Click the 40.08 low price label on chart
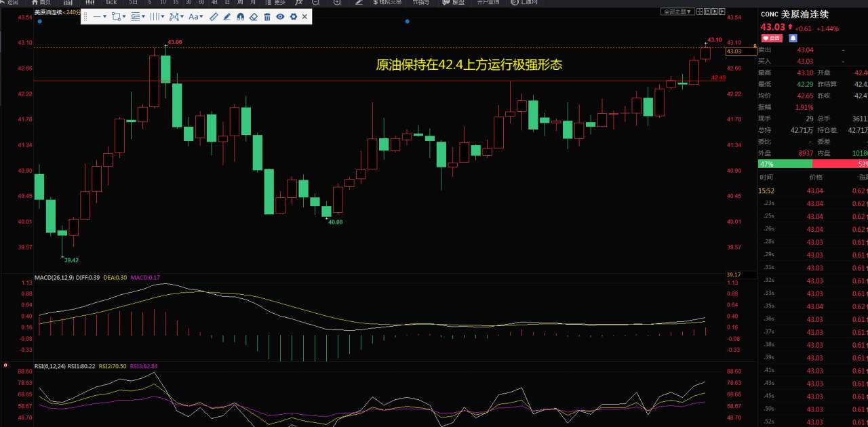Image resolution: width=868 pixels, height=427 pixels. 336,222
